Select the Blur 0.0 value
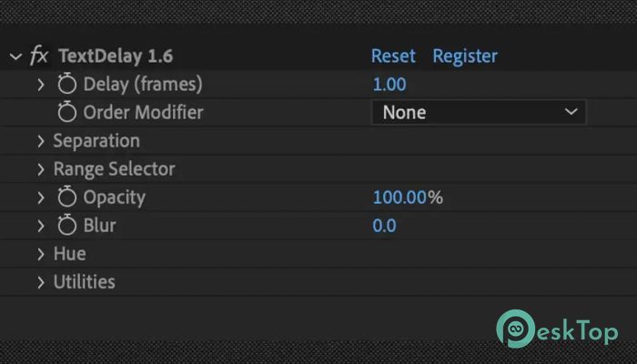The image size is (637, 364). (x=384, y=226)
